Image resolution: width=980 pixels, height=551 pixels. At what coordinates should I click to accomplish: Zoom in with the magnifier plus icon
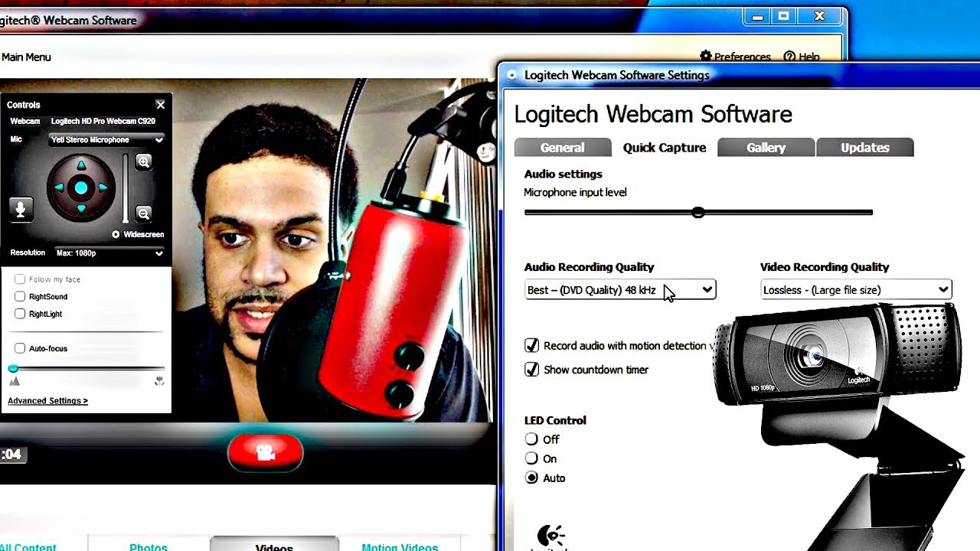(143, 161)
